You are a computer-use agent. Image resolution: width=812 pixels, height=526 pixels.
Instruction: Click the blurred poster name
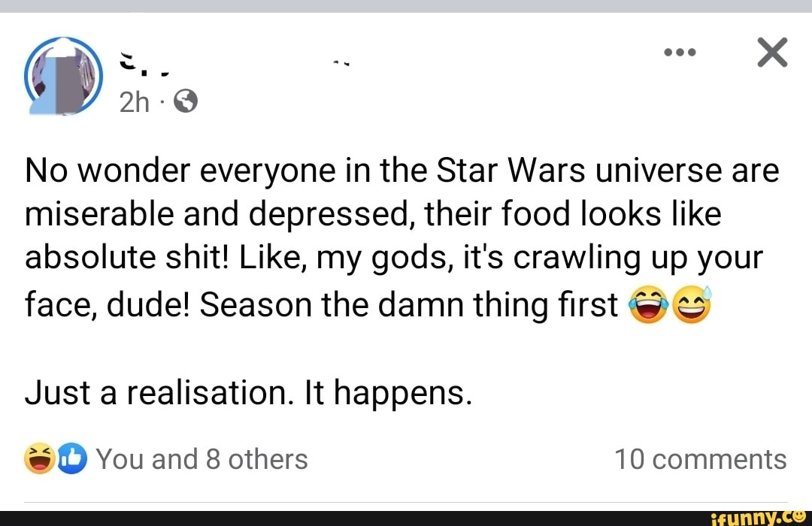point(147,62)
